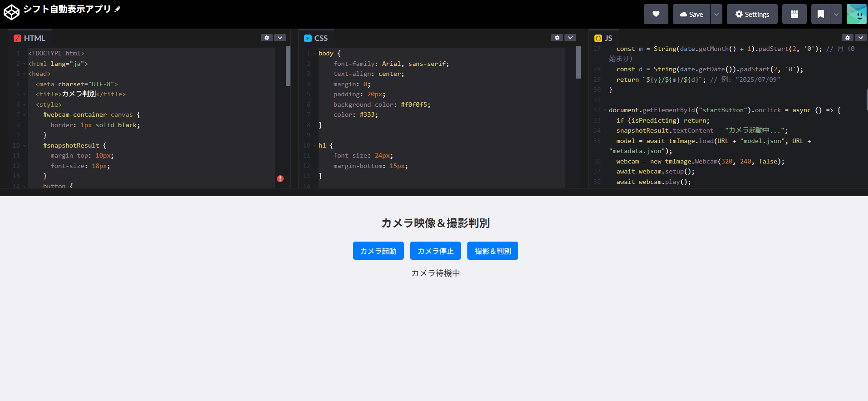Click the return date template line
Image resolution: width=868 pixels, height=401 pixels.
(698, 79)
